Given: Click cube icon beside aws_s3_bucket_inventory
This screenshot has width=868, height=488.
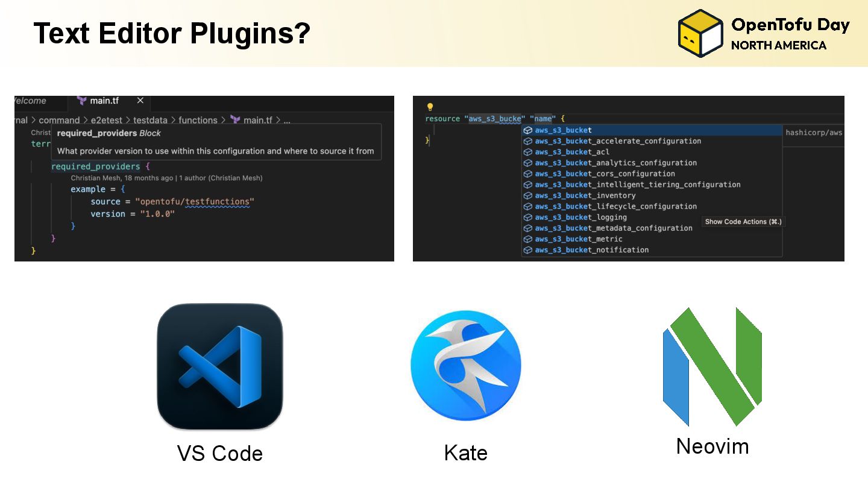Looking at the screenshot, I should (527, 195).
